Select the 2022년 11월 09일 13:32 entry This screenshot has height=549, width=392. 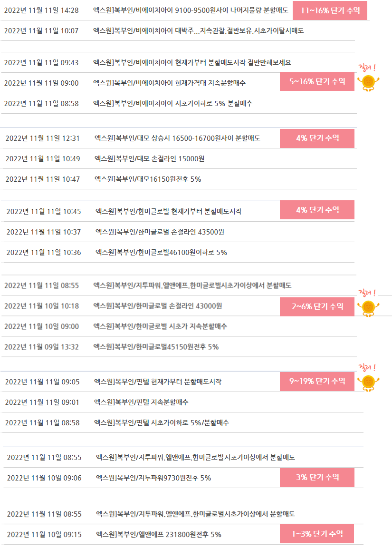coord(41,347)
